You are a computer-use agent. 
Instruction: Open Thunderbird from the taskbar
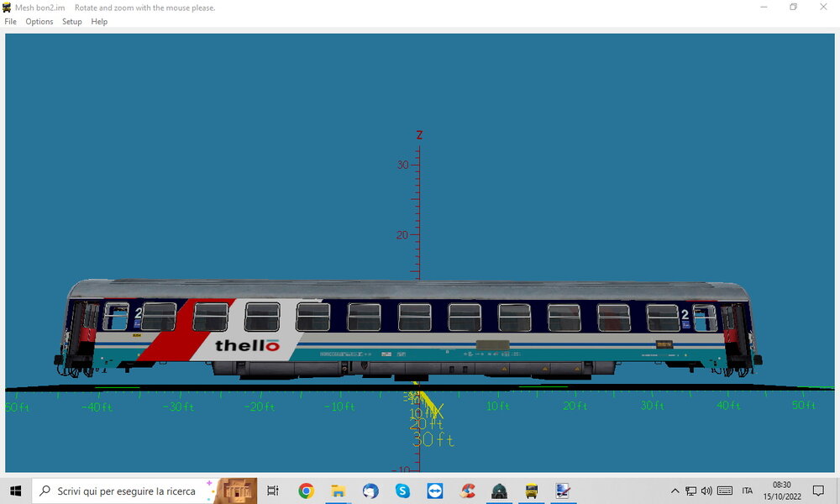click(370, 491)
